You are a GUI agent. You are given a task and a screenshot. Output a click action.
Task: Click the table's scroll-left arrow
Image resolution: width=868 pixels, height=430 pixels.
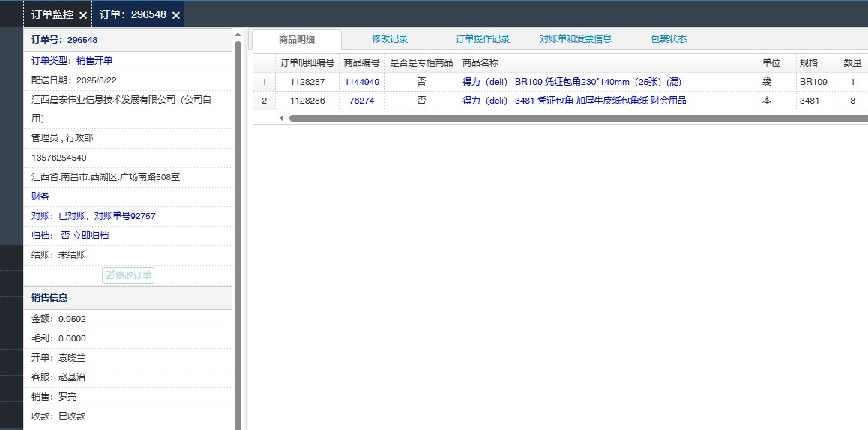pos(282,118)
